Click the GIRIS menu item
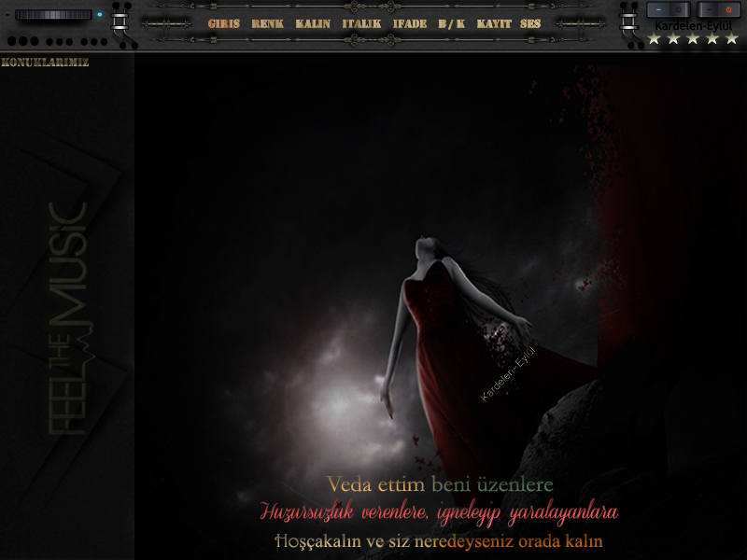 click(223, 23)
